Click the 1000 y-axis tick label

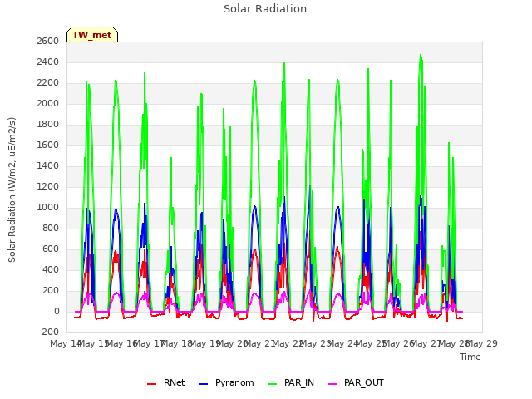(48, 207)
